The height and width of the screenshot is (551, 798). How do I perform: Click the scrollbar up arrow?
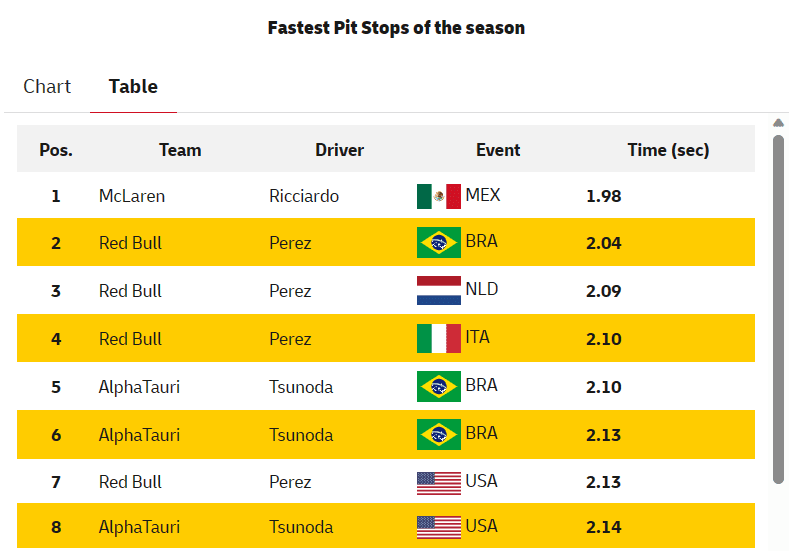pos(778,123)
